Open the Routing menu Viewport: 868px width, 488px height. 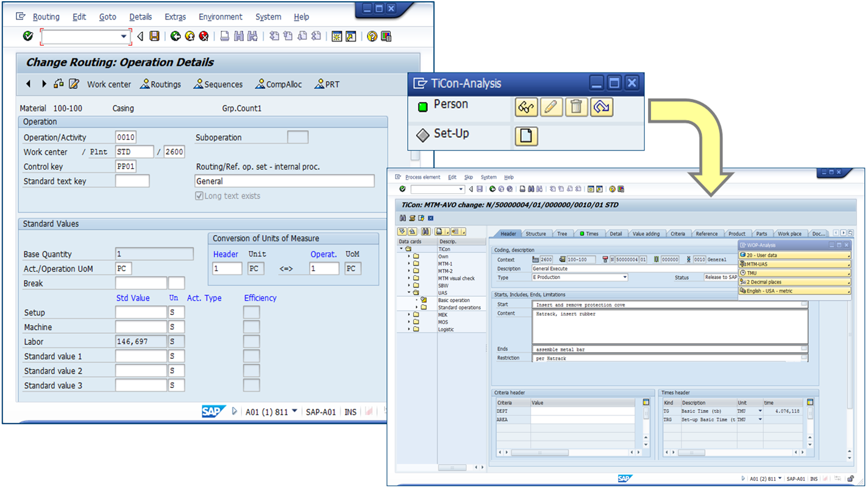pyautogui.click(x=46, y=17)
